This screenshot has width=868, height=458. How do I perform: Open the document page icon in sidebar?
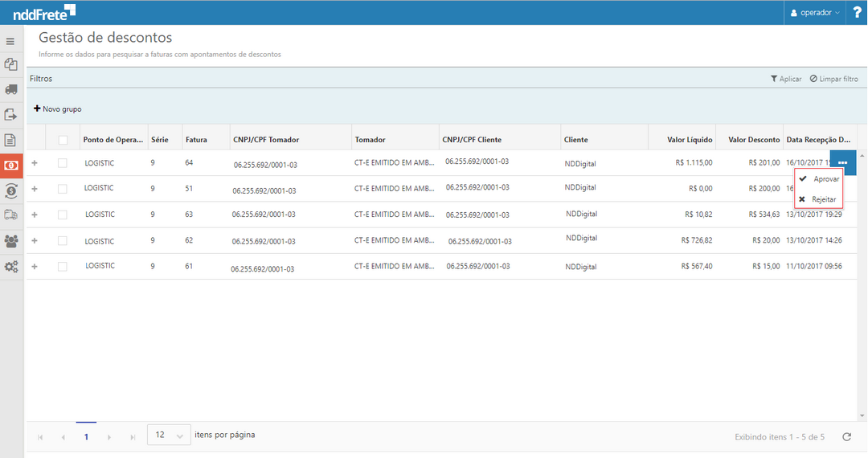[x=11, y=140]
